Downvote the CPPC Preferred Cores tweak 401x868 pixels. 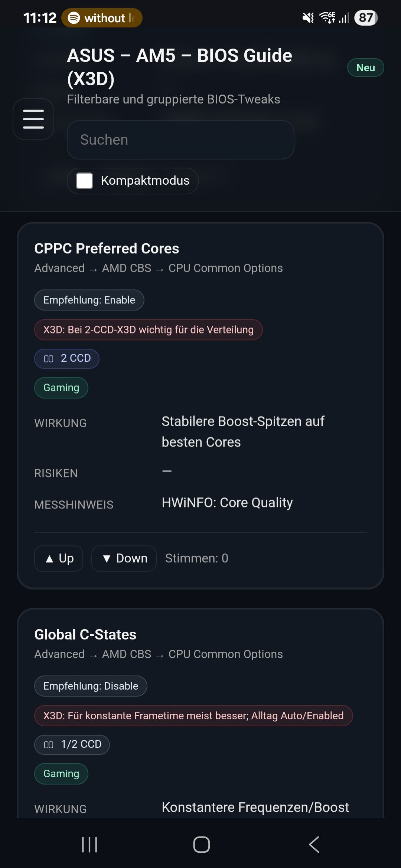tap(124, 558)
